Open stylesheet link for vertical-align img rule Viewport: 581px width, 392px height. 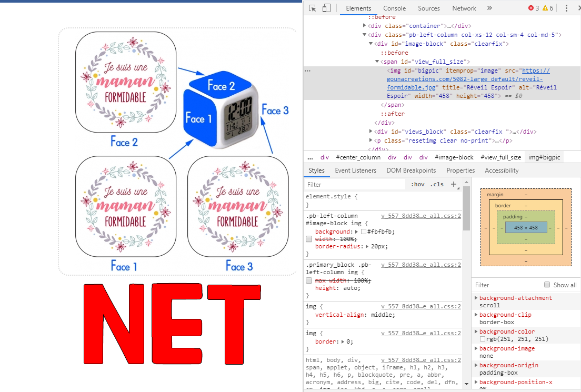(x=421, y=306)
